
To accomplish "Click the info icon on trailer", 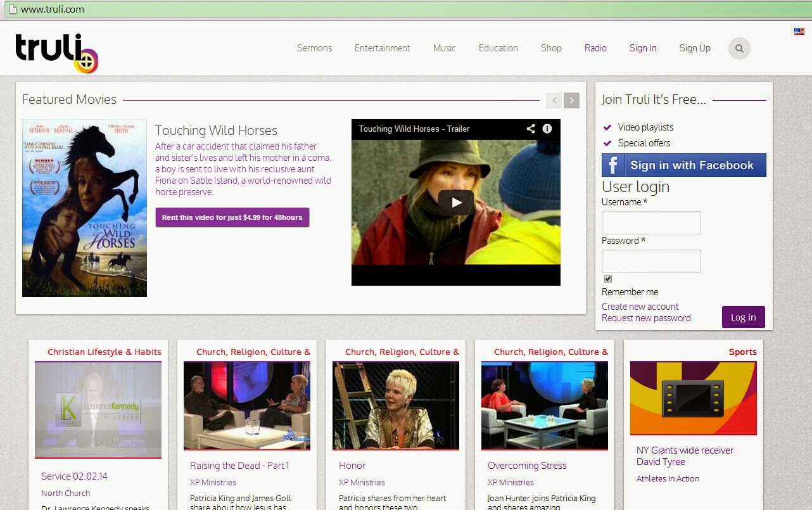I will tap(547, 129).
